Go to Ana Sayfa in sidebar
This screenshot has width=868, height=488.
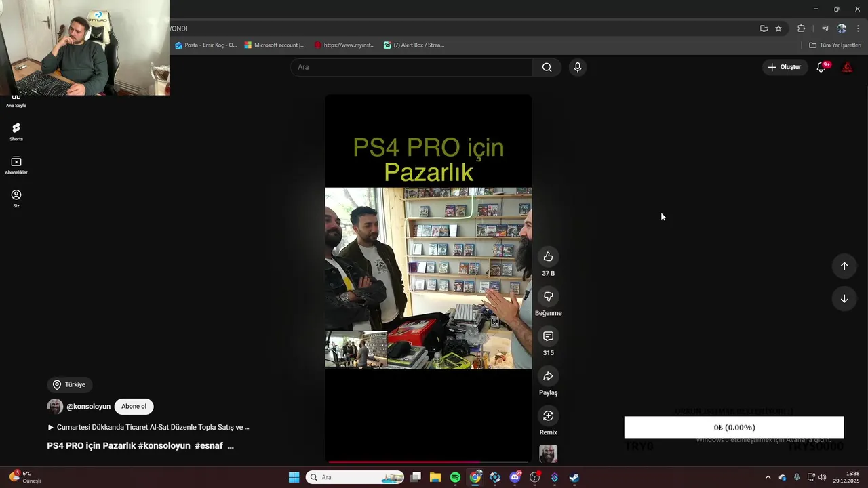tap(16, 101)
